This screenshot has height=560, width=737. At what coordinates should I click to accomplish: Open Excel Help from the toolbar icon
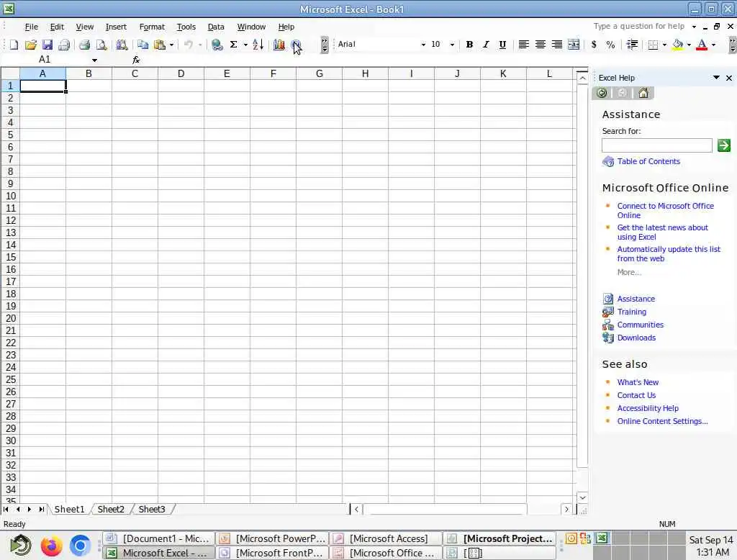click(x=296, y=45)
